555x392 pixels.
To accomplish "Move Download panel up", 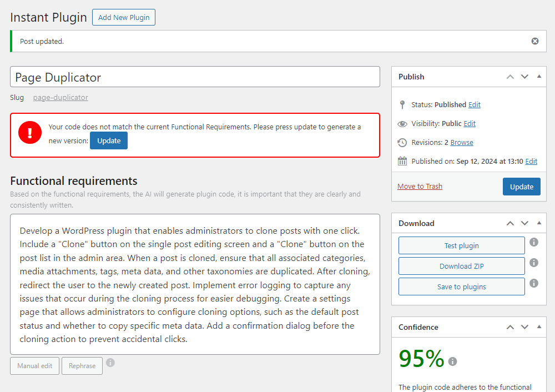I will [x=510, y=223].
